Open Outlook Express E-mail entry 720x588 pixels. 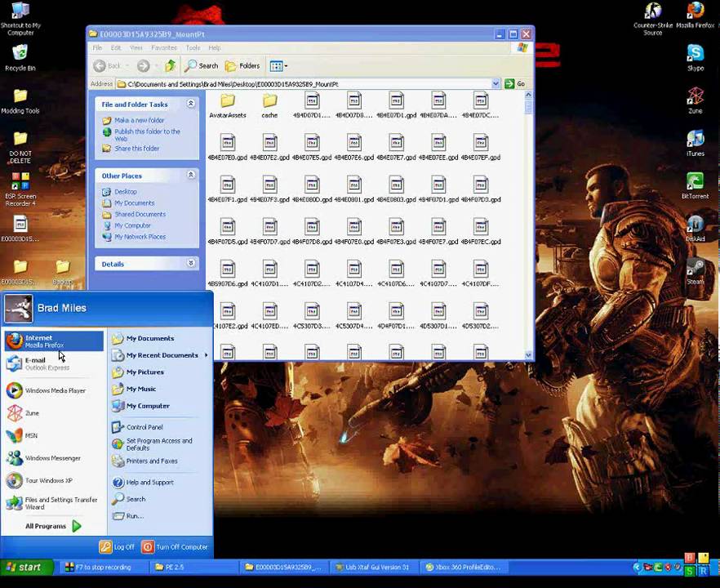pos(54,364)
